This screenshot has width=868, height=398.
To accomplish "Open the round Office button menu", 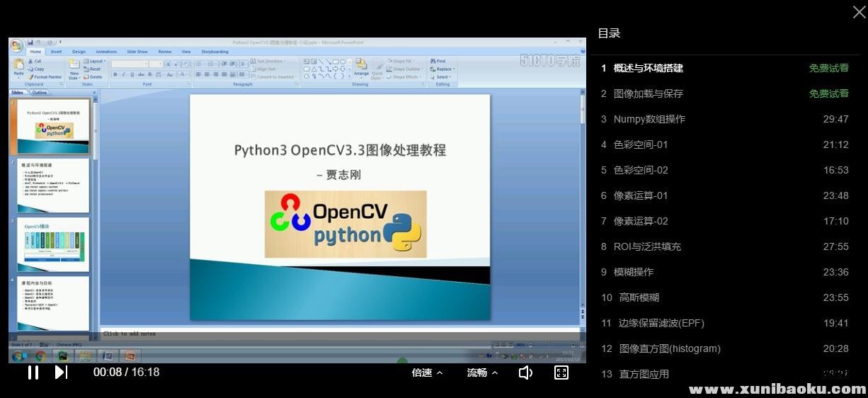I will coord(16,45).
